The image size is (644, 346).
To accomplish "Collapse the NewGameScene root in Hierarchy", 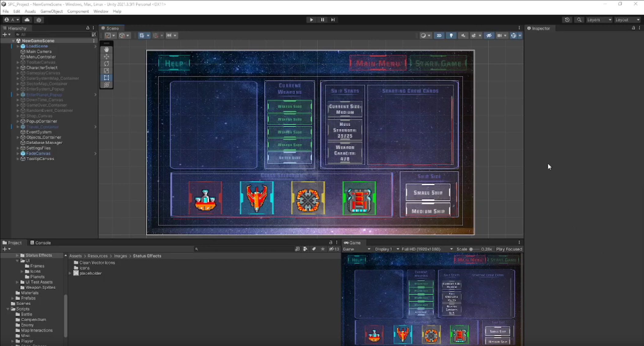I will [13, 41].
